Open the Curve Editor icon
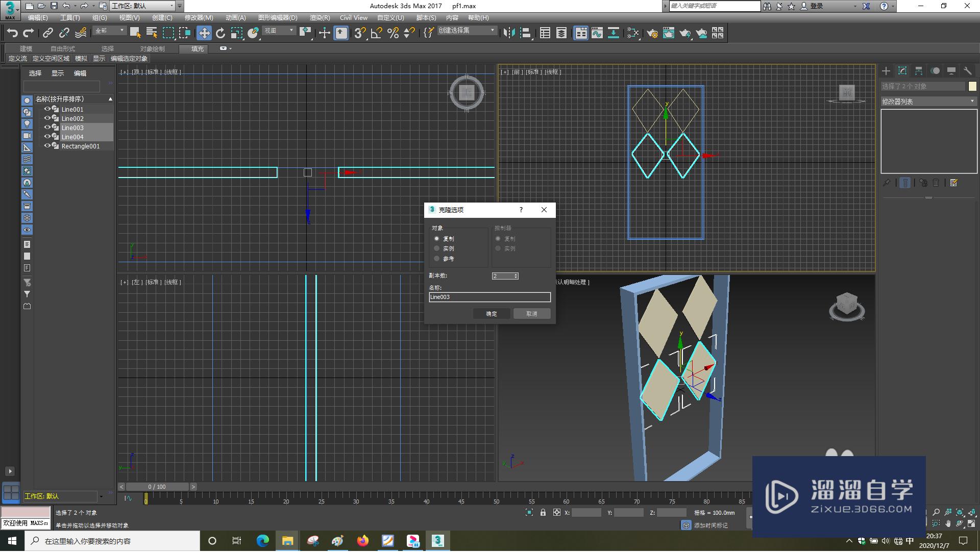Screen dimensions: 980x552 [x=597, y=33]
